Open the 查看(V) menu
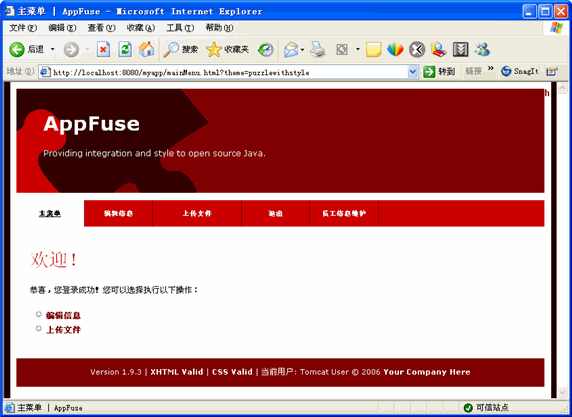The width and height of the screenshot is (572, 417). tap(101, 28)
